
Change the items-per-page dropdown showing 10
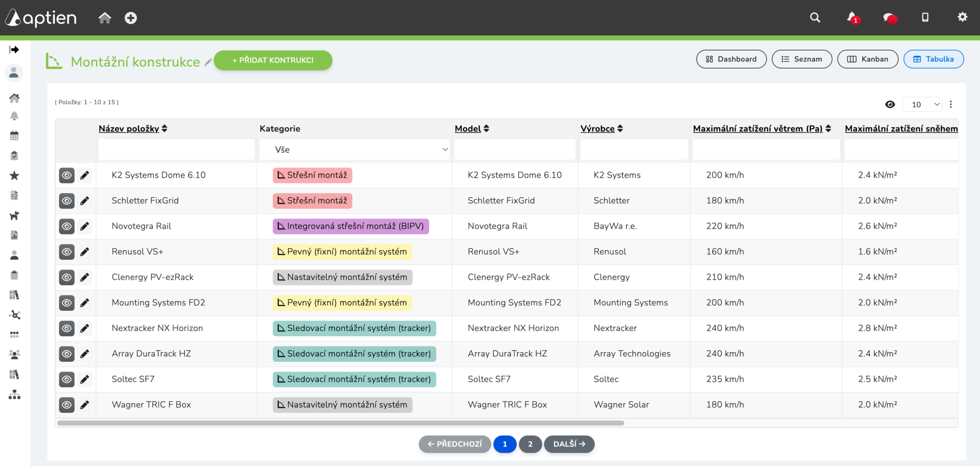click(x=922, y=104)
